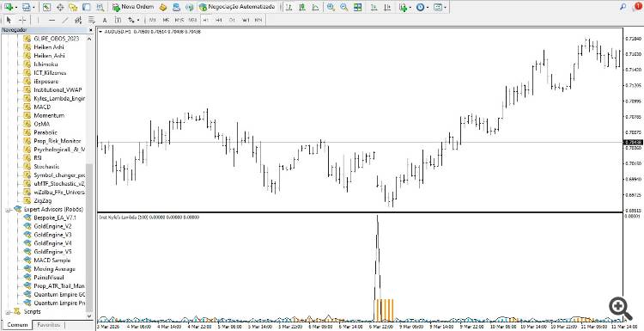Click the zoom magnifier overlay on chart

tap(620, 309)
